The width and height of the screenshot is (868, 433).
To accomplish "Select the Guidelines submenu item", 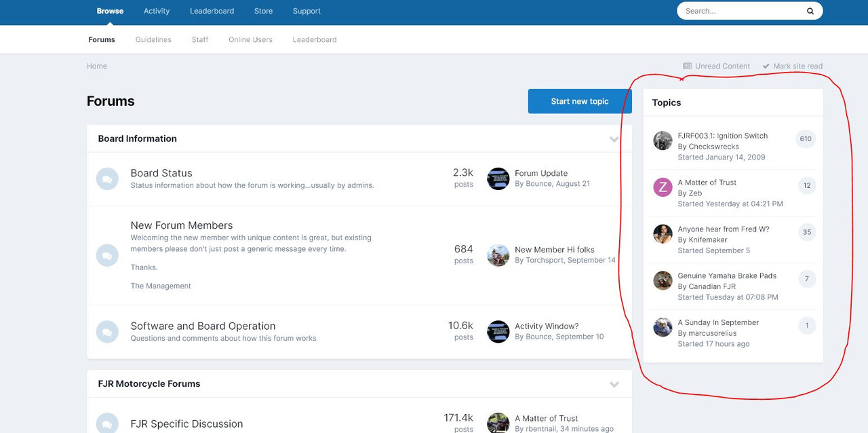I will (x=153, y=39).
